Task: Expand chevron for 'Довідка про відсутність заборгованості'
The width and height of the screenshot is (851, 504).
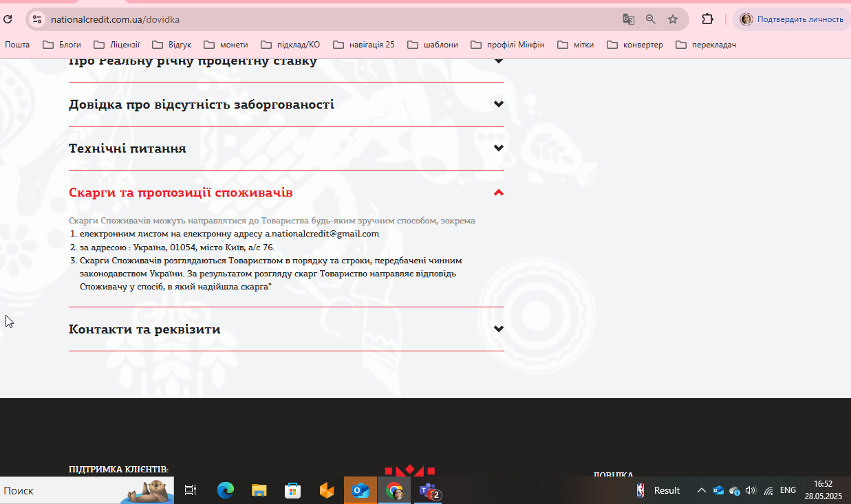Action: pyautogui.click(x=499, y=105)
